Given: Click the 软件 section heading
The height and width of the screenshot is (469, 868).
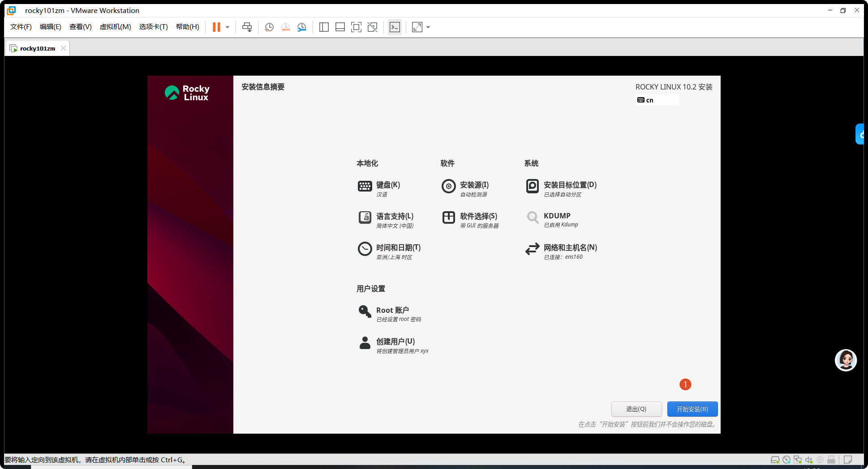Looking at the screenshot, I should tap(447, 163).
